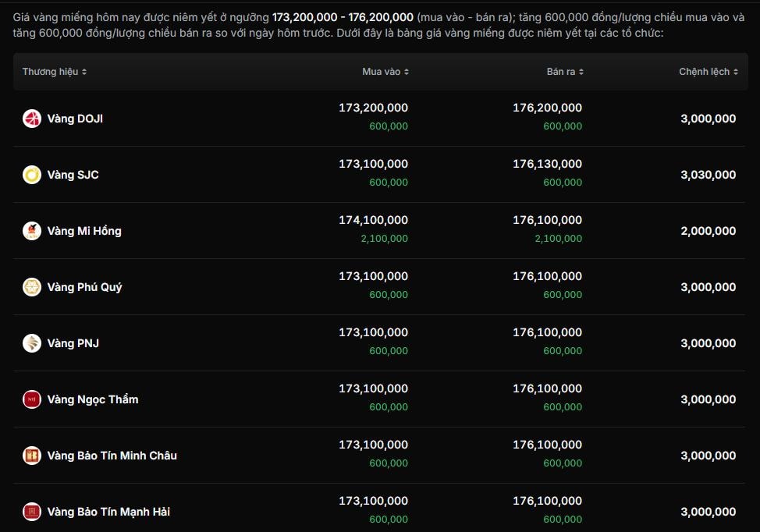Sort table by Chênh lệch column
This screenshot has height=532, width=760.
pyautogui.click(x=707, y=72)
